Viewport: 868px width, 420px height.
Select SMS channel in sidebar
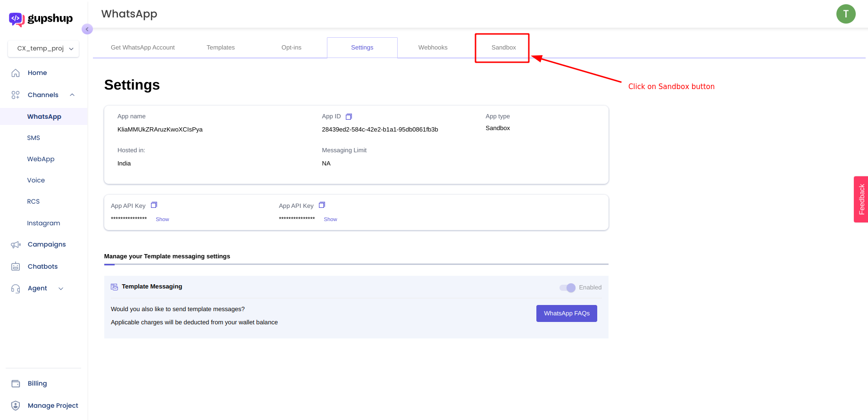[33, 138]
